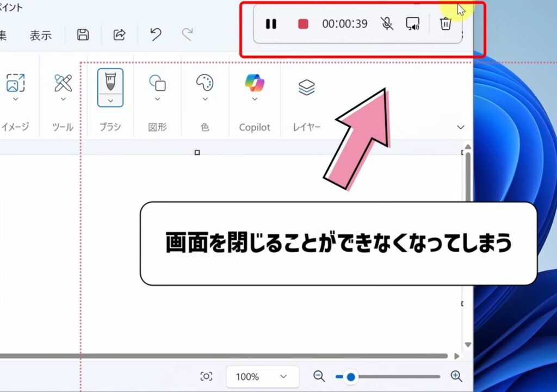Viewport: 557px width, 392px height.
Task: Click the Undo arrow
Action: (x=156, y=34)
